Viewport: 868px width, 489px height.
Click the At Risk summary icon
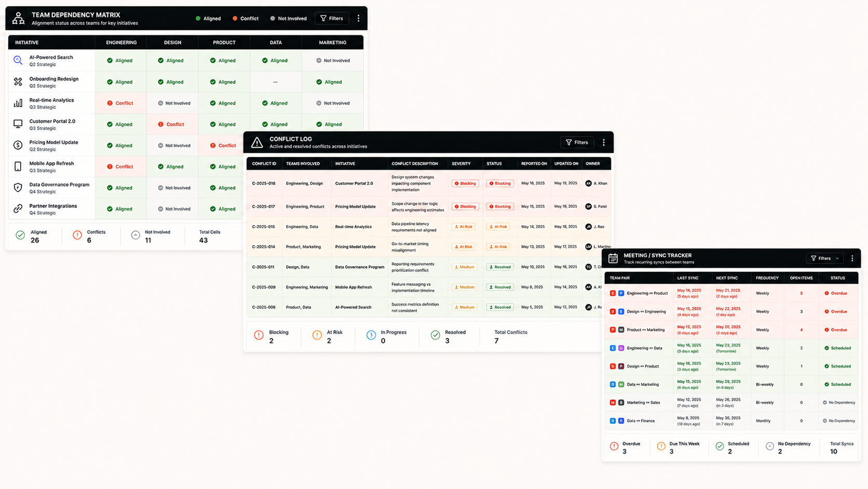(317, 336)
